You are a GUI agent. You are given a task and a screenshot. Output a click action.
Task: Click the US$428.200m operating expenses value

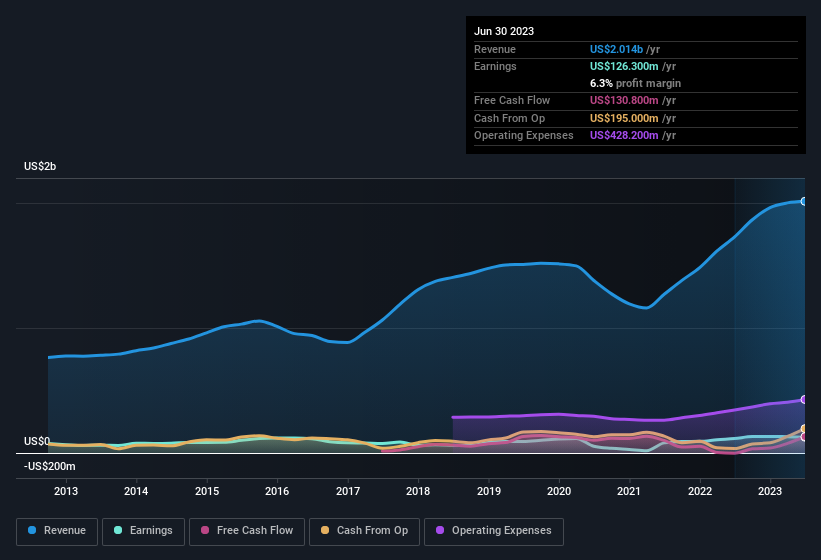click(x=624, y=136)
